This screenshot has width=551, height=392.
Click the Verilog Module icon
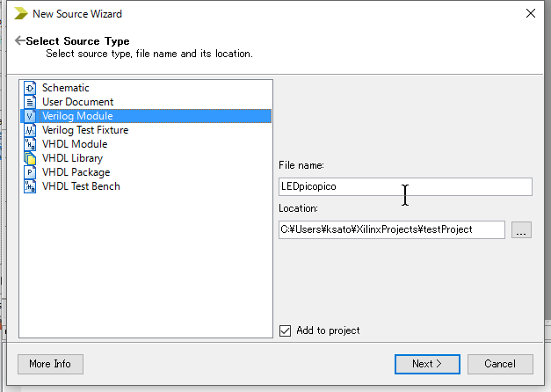tap(30, 116)
